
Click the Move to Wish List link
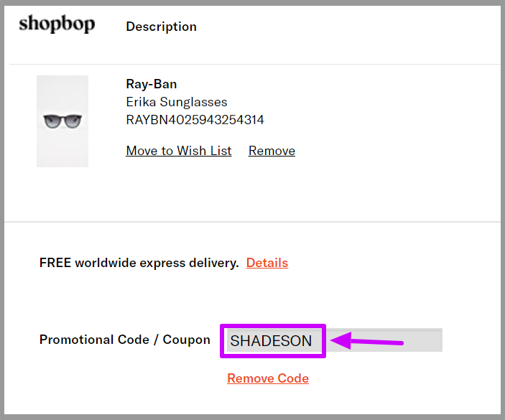coord(179,151)
